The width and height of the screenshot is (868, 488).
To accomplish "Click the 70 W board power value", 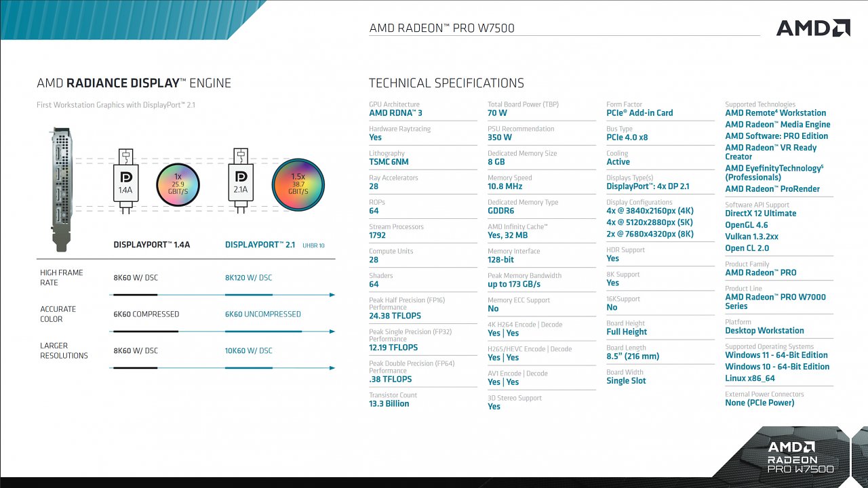I will (x=497, y=113).
